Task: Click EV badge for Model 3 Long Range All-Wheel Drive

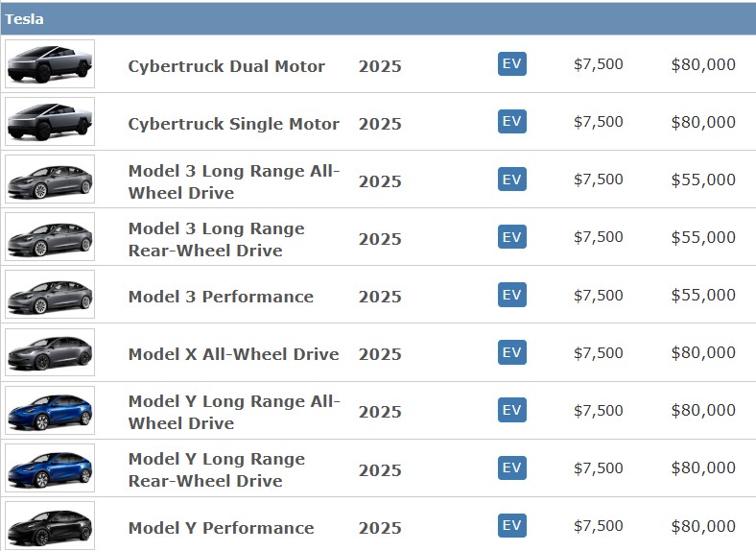Action: pyautogui.click(x=512, y=179)
